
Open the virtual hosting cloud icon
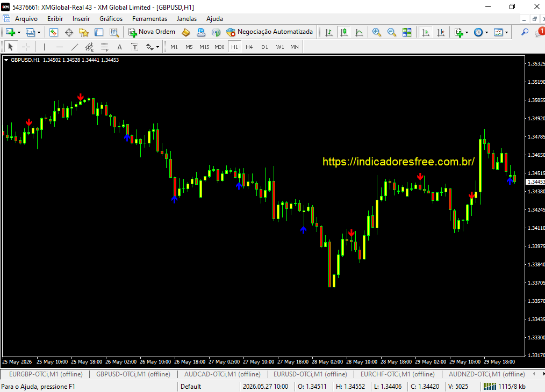point(201,32)
